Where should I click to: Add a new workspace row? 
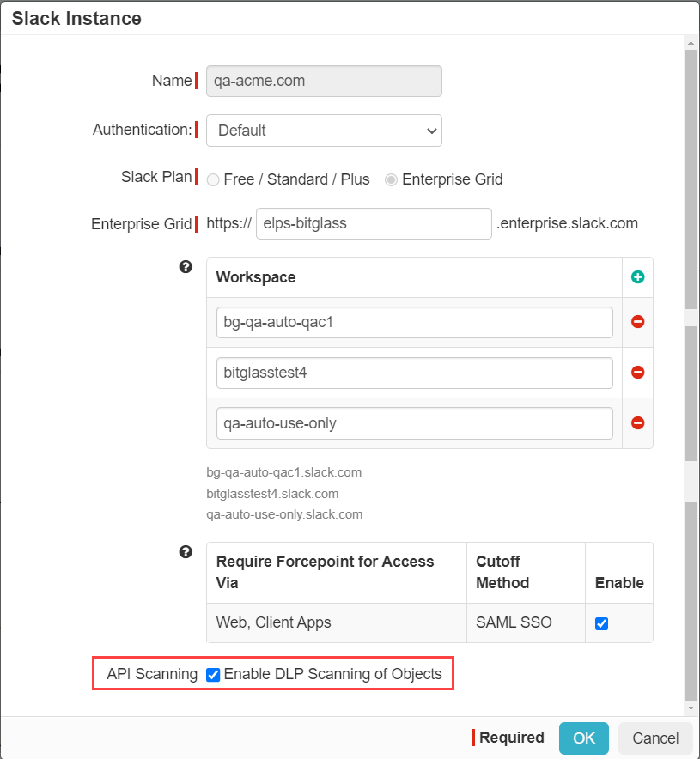click(637, 276)
